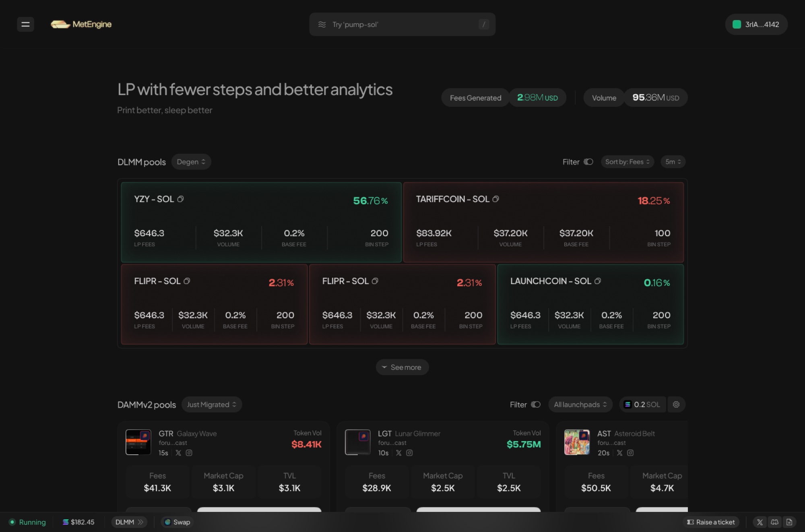Click the AST Asteroid Belt token thumbnail
The height and width of the screenshot is (532, 805).
pos(577,442)
